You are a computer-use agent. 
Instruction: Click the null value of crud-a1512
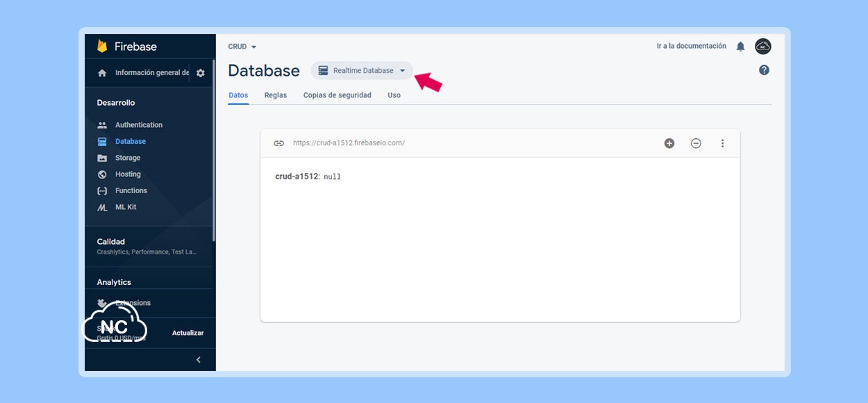coord(332,177)
